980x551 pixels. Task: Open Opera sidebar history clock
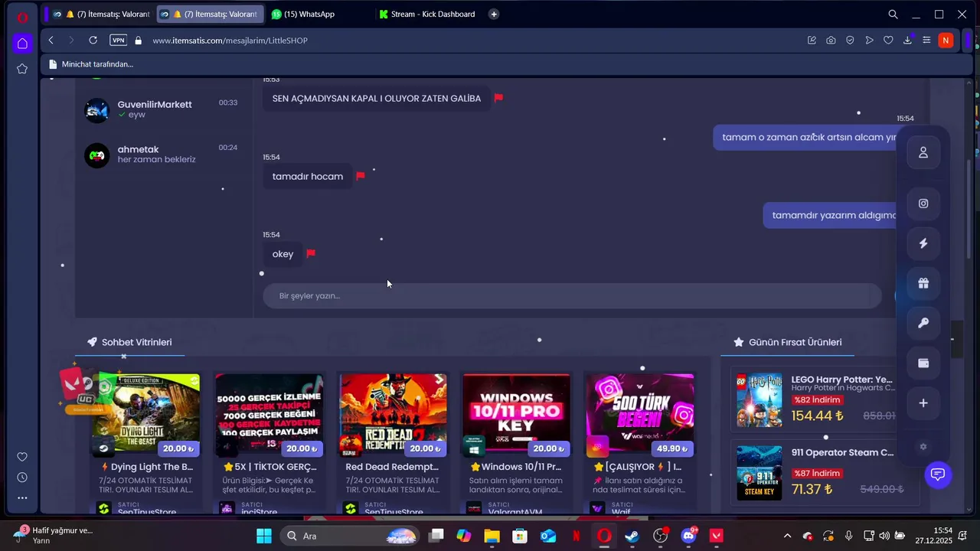pyautogui.click(x=22, y=478)
